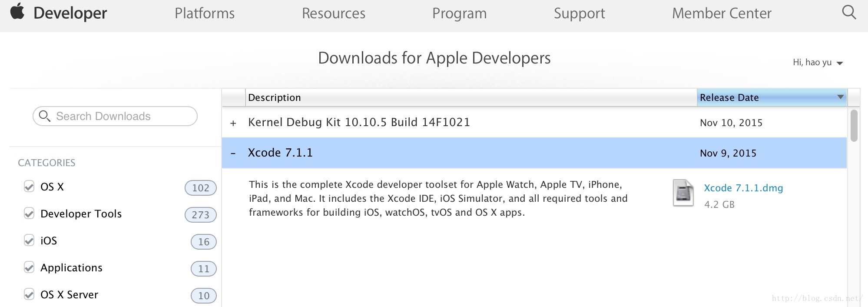This screenshot has width=868, height=307.
Task: Click the downloads list scrollbar thumb
Action: tap(854, 126)
